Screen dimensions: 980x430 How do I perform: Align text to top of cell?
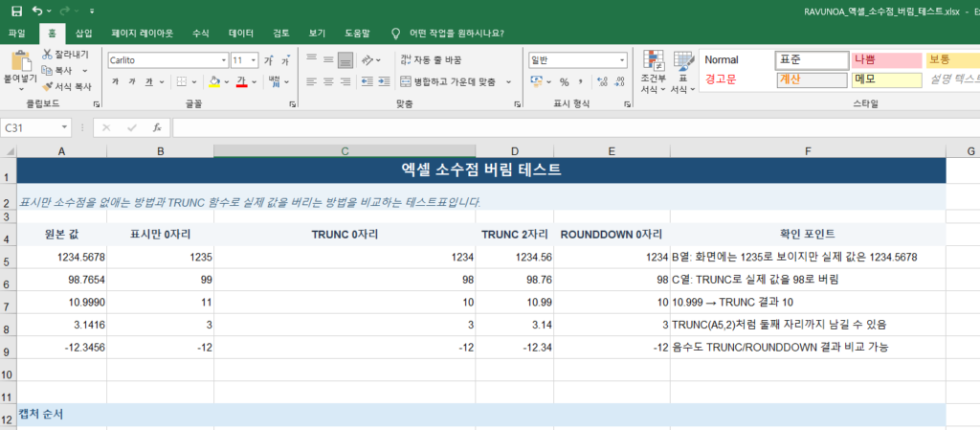(x=311, y=60)
